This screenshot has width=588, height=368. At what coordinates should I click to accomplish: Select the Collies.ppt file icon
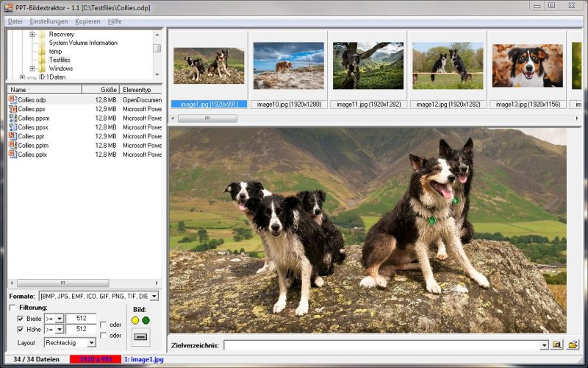tap(12, 136)
